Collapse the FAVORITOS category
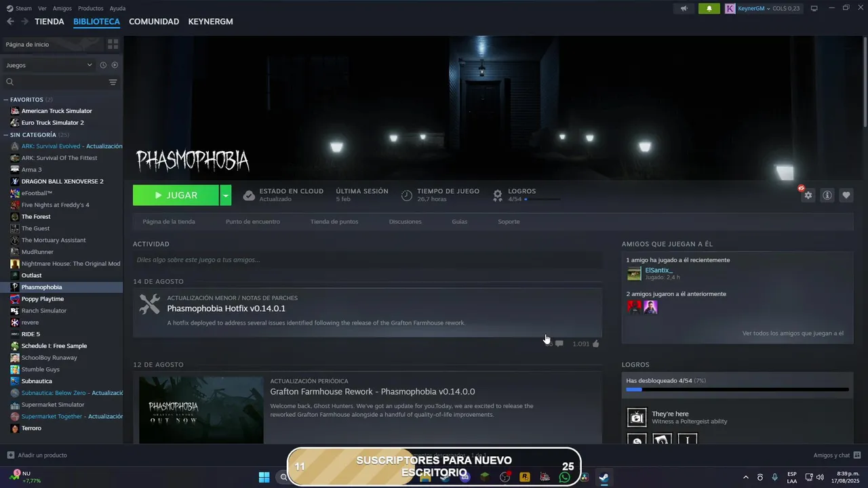868x488 pixels. 6,100
